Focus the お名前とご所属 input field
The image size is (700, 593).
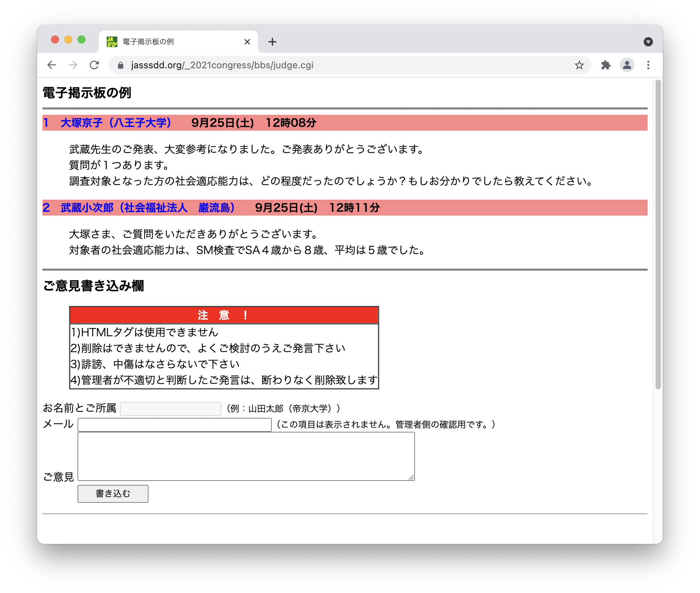click(171, 409)
